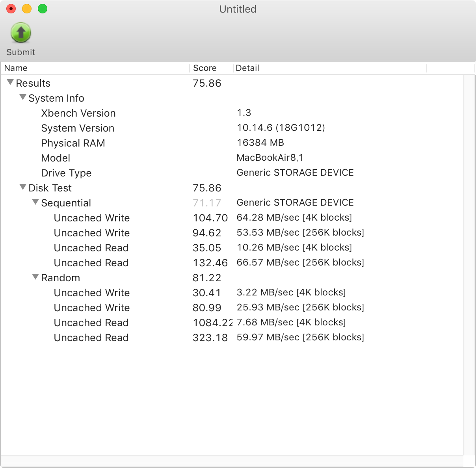Click the Untitled window title
Viewport: 476px width, 468px height.
click(x=238, y=9)
